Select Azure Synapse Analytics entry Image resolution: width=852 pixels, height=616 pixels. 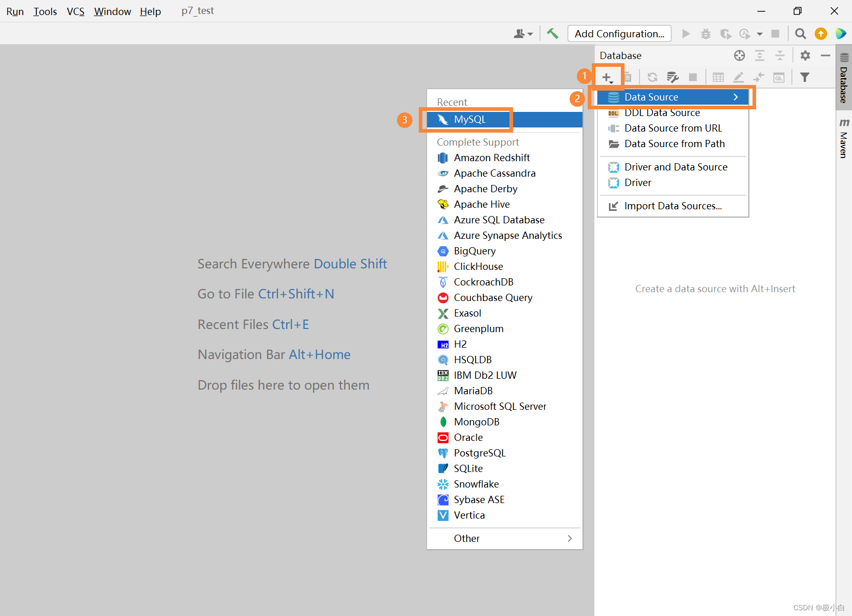(x=505, y=235)
